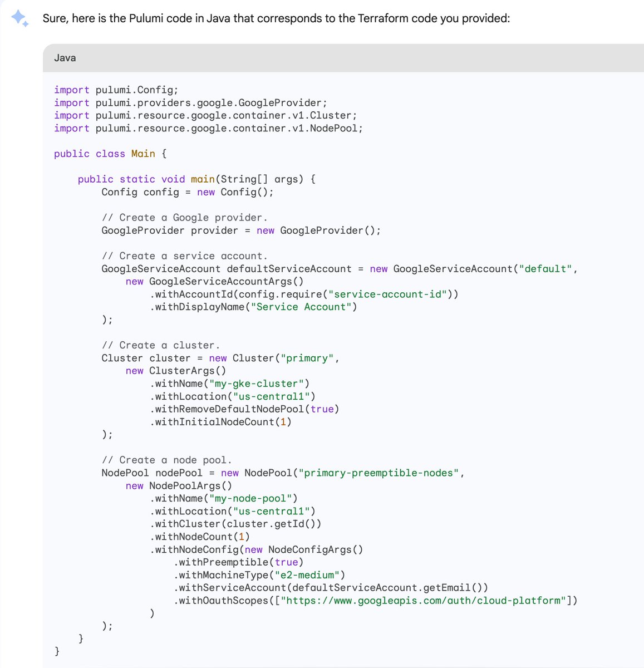Click the Gemini sparkle icon

20,18
